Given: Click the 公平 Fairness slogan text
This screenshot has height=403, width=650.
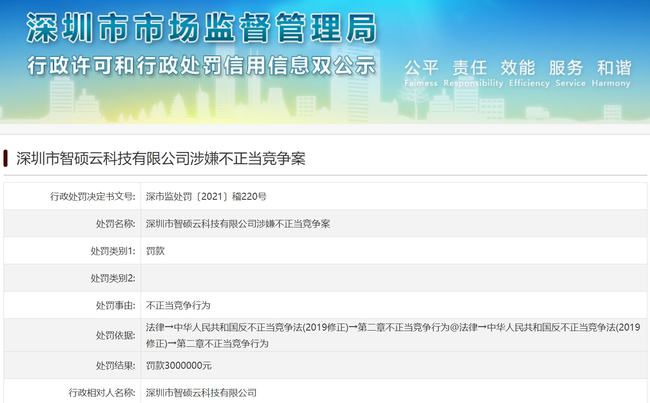Looking at the screenshot, I should click(421, 73).
